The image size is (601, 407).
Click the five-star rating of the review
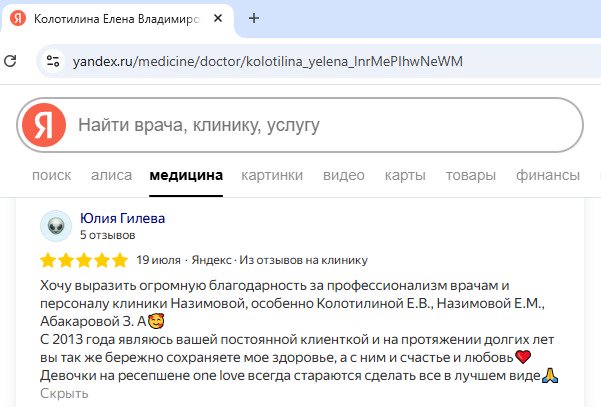click(84, 261)
